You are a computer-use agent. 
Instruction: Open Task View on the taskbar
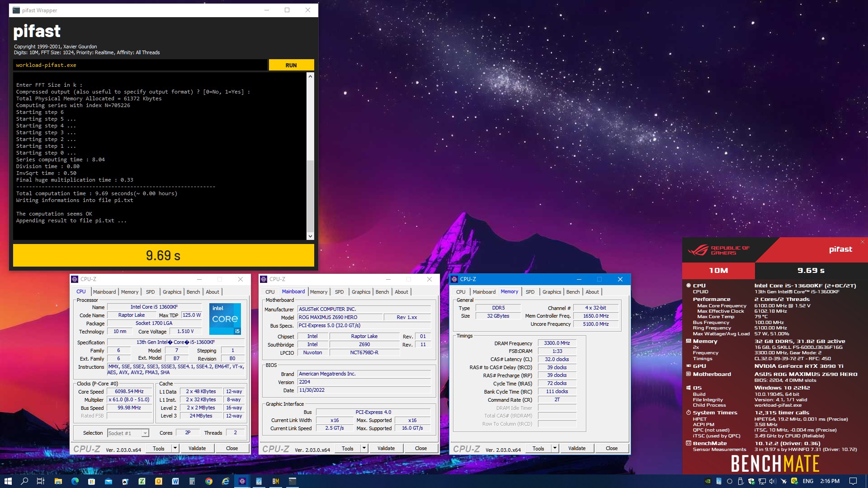tap(41, 481)
